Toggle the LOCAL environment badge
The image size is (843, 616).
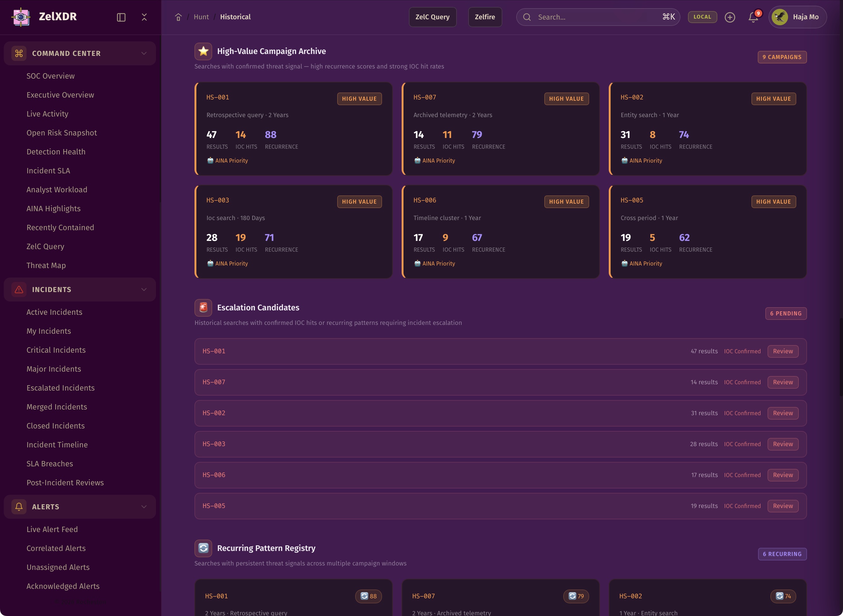[x=702, y=17]
